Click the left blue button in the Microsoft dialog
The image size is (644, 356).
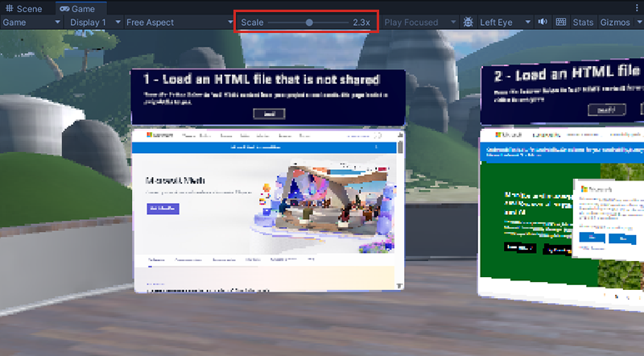[x=592, y=237]
